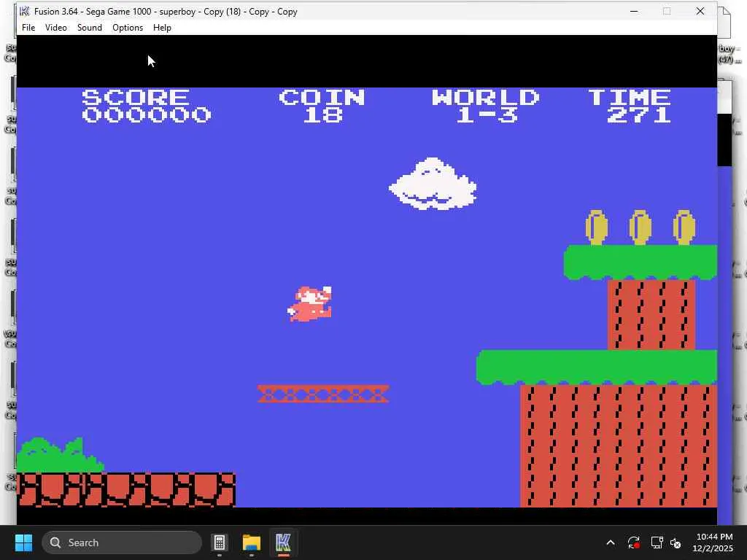Click the rightmost gold coin on the platform

(684, 227)
